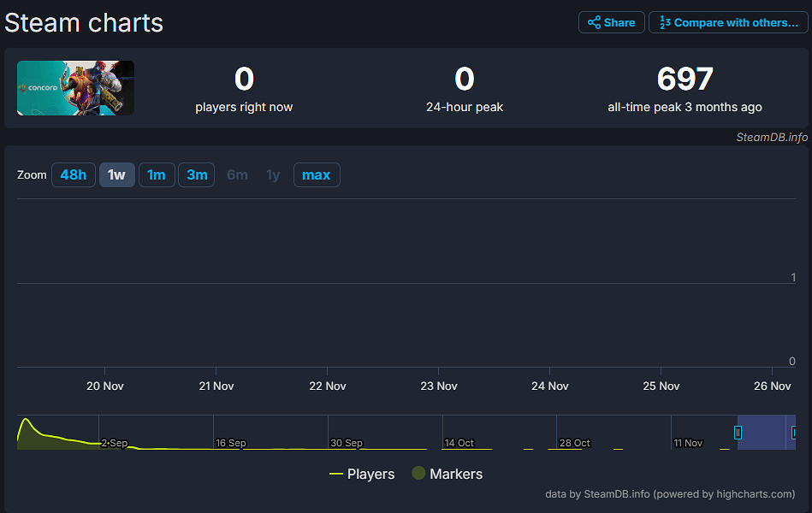This screenshot has height=513, width=812.
Task: Toggle the Players series in legend
Action: [362, 474]
